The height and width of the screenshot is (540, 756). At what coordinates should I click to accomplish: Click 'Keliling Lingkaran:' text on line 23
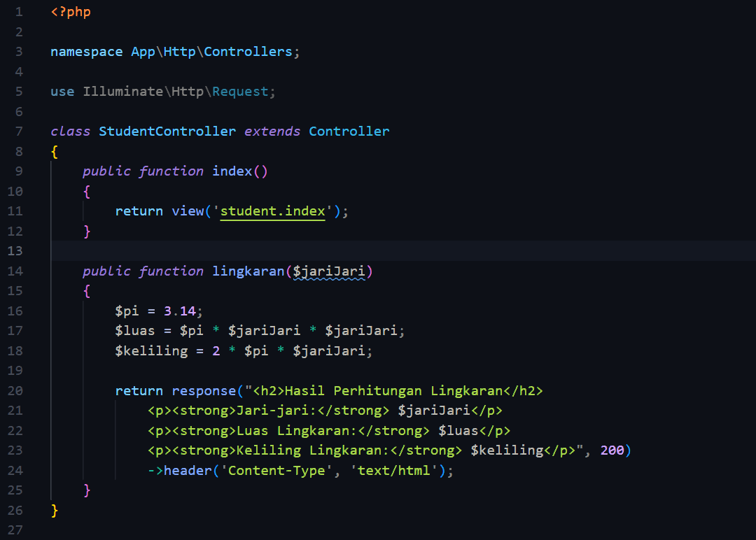click(313, 450)
